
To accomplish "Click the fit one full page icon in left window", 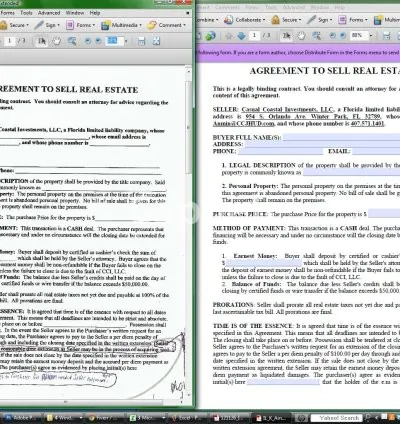I will 156,41.
